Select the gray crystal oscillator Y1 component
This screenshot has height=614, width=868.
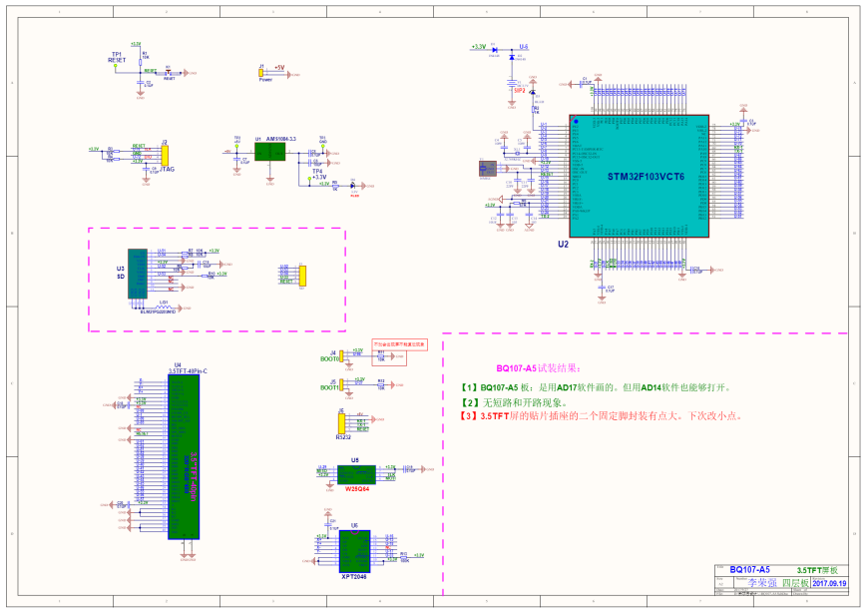487,169
